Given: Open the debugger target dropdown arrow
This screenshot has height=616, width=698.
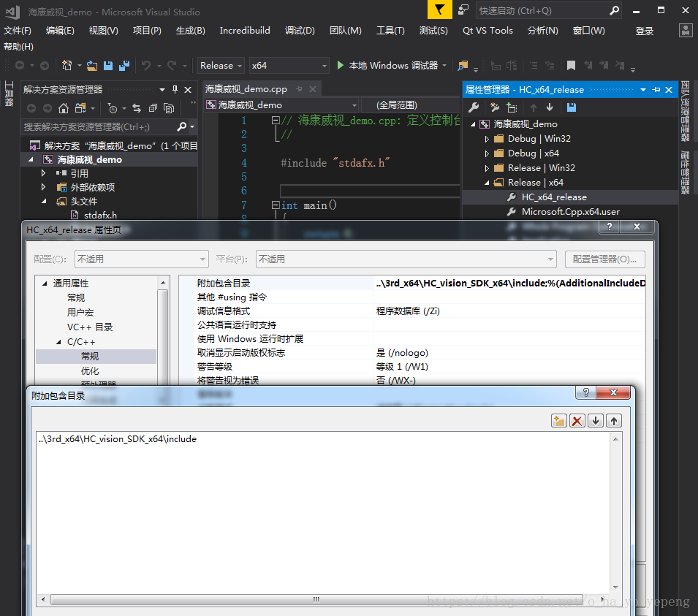Looking at the screenshot, I should 444,66.
